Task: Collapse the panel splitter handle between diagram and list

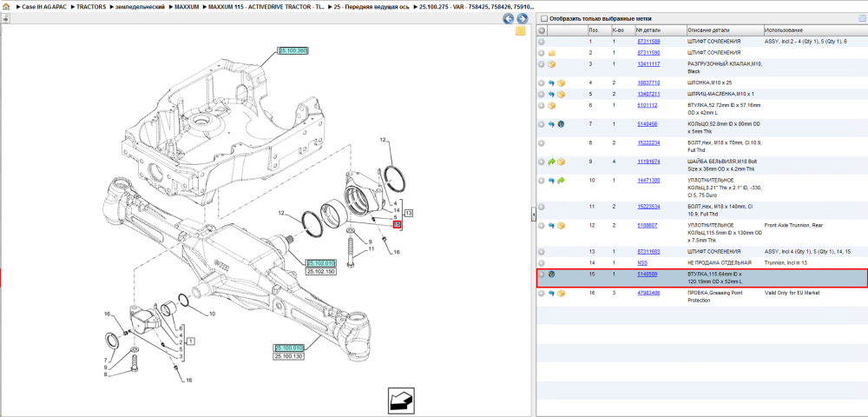Action: (x=534, y=214)
